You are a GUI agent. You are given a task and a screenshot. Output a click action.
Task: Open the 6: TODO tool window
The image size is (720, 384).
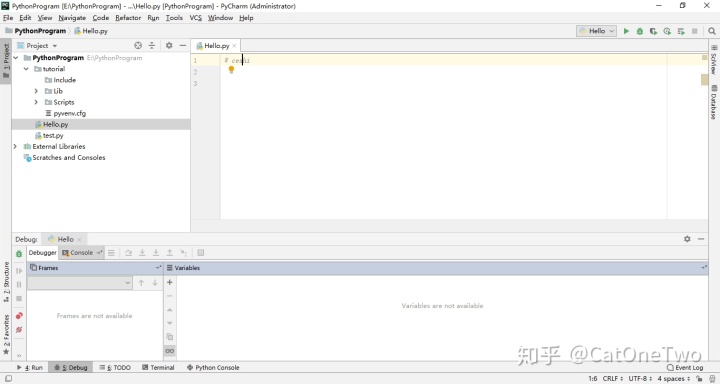[115, 367]
